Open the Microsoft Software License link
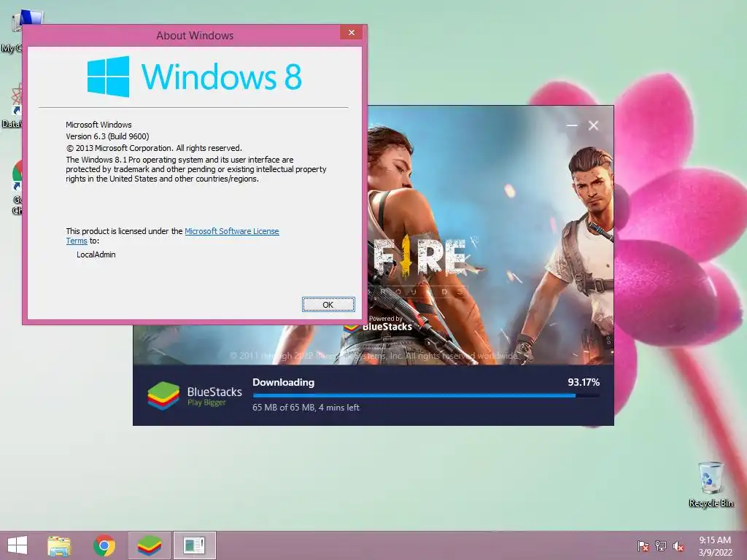747x560 pixels. click(231, 231)
